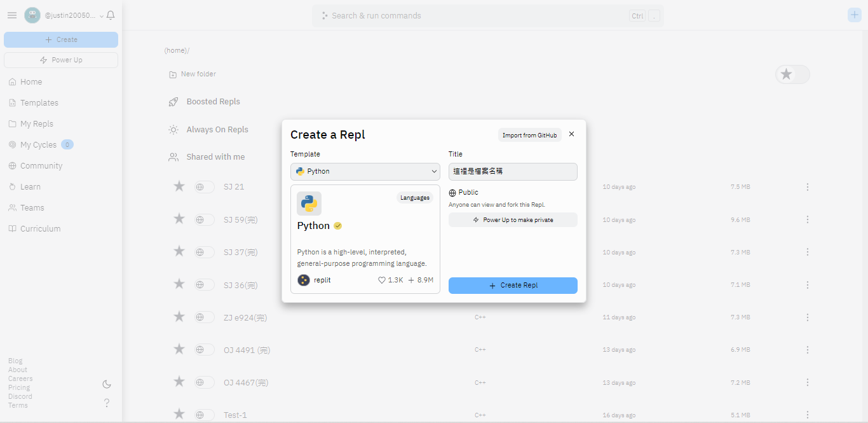Open more options for ZJ e924(完)
The width and height of the screenshot is (868, 423).
click(808, 317)
